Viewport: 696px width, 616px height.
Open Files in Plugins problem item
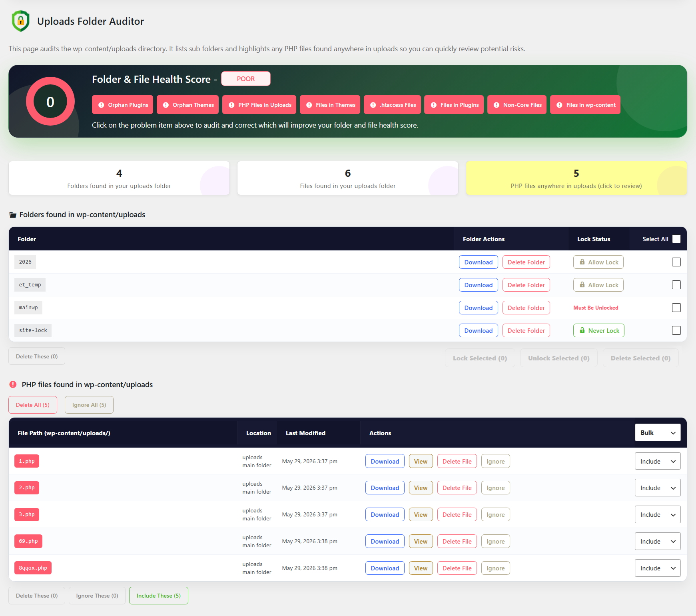(454, 105)
